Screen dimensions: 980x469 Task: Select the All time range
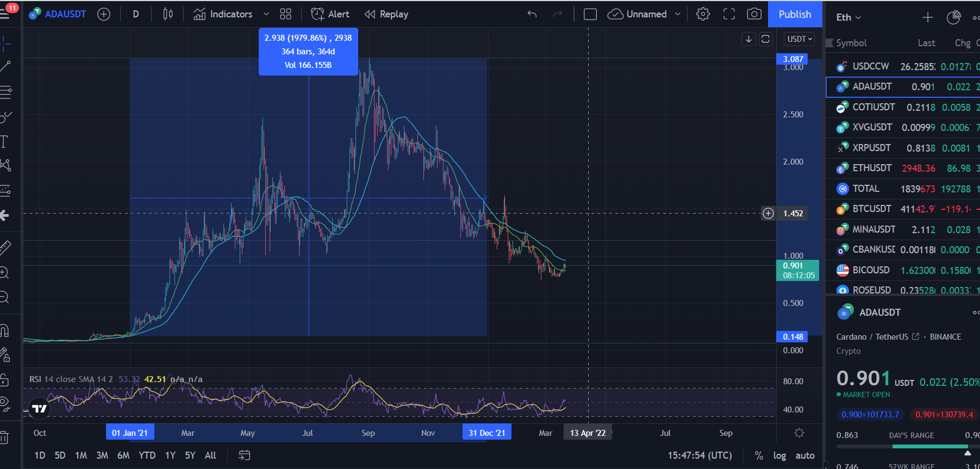pos(210,455)
